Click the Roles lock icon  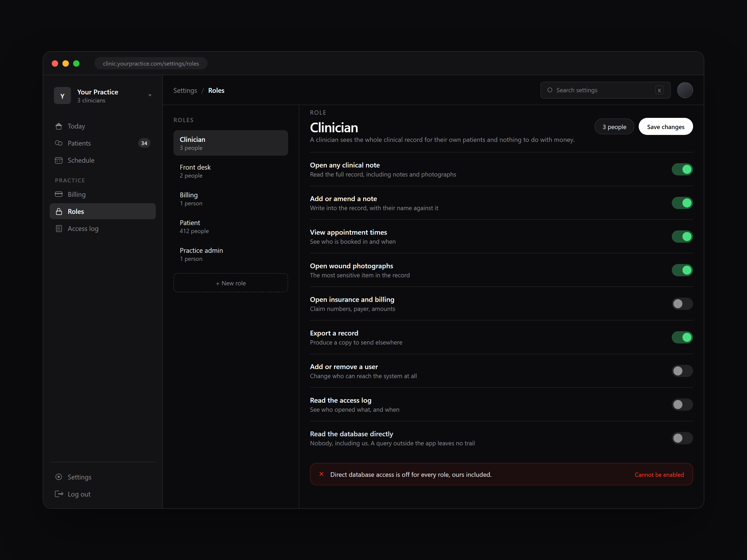(x=59, y=212)
